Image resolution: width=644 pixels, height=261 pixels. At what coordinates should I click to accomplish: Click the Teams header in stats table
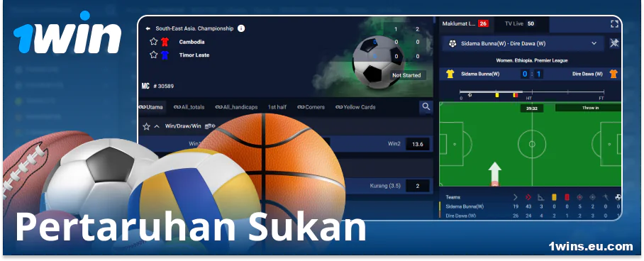(x=453, y=197)
